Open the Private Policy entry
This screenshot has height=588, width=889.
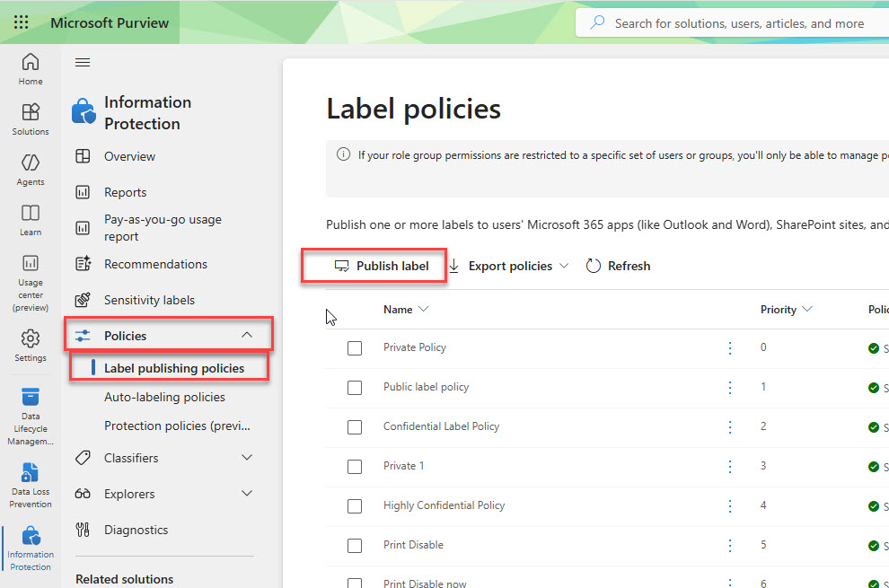[x=415, y=347]
